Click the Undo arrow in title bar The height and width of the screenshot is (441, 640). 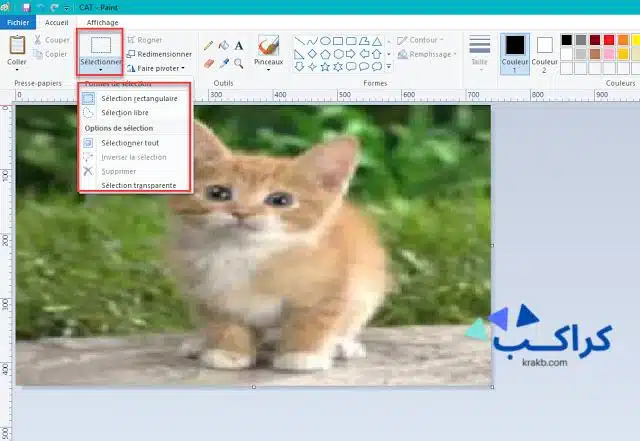click(40, 7)
